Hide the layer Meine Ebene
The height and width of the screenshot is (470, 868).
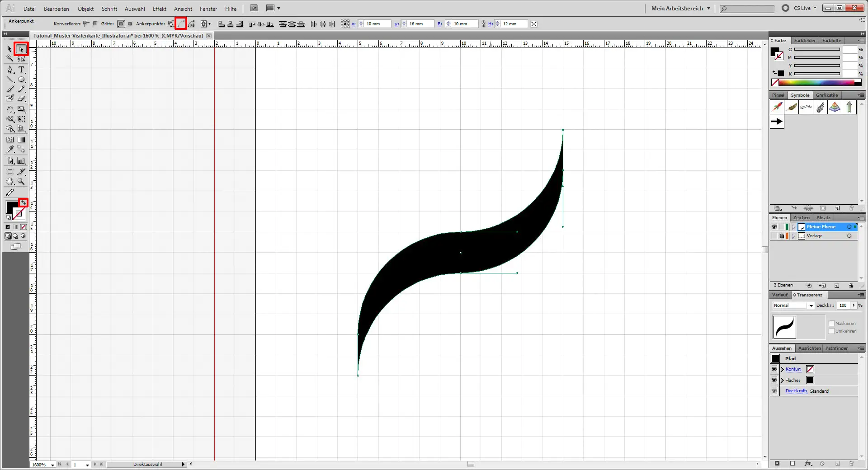(774, 226)
